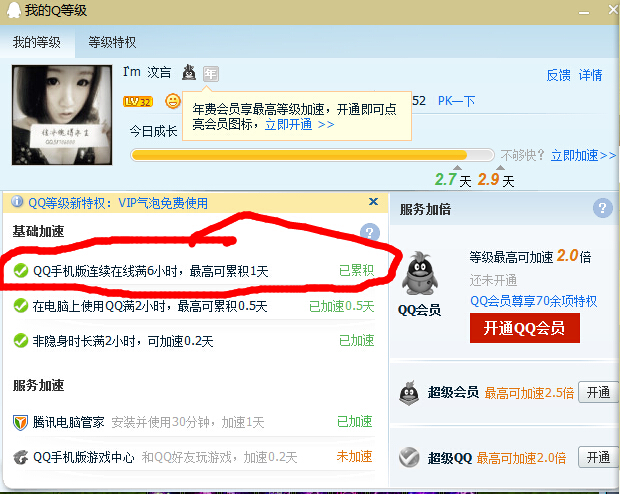Close the yellow notice bar with X
Image resolution: width=620 pixels, height=494 pixels.
pos(373,202)
